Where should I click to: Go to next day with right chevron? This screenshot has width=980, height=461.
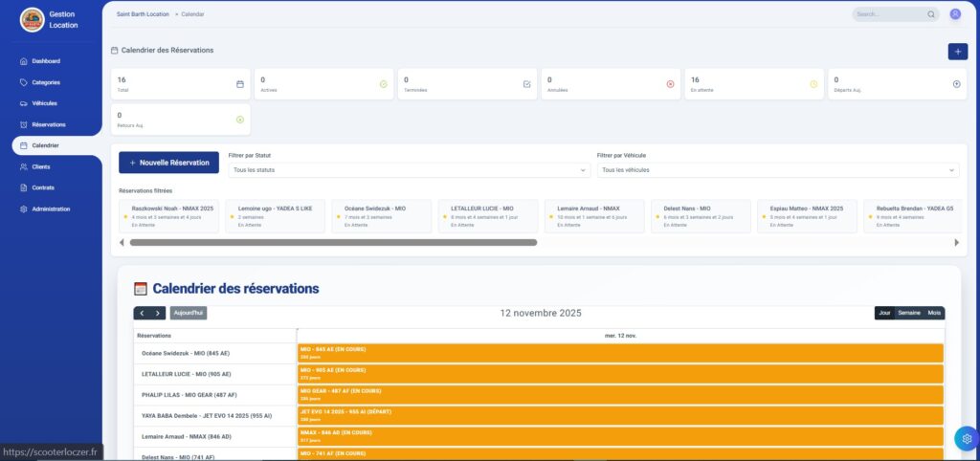[x=158, y=313]
